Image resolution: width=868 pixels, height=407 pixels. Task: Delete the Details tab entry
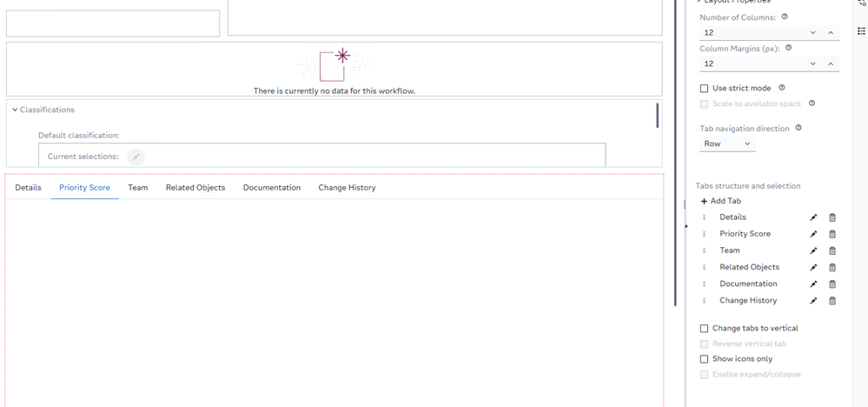832,217
